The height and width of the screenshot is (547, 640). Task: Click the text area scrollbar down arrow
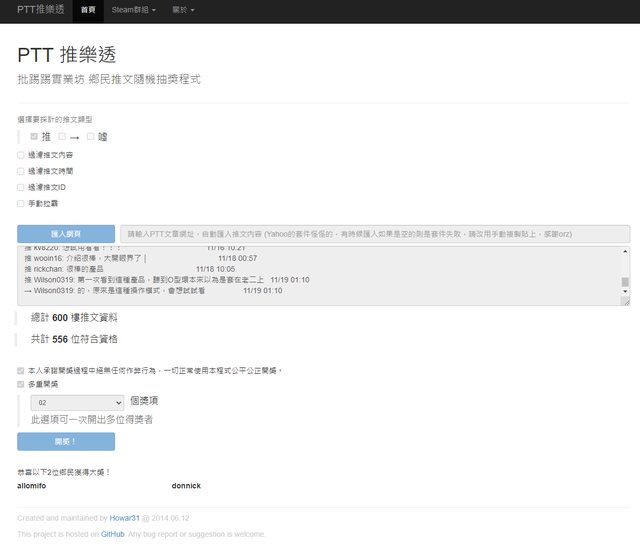click(x=625, y=291)
